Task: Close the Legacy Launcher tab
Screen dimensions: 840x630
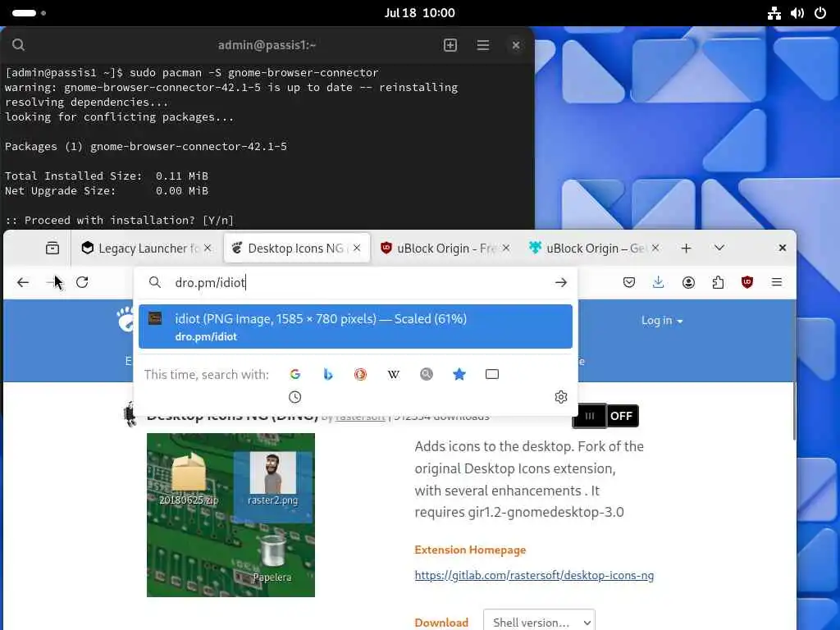Action: point(208,248)
